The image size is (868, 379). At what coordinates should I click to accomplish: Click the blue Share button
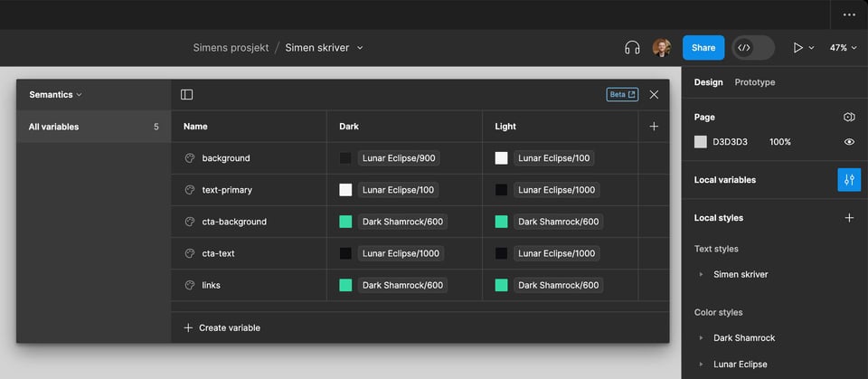703,48
